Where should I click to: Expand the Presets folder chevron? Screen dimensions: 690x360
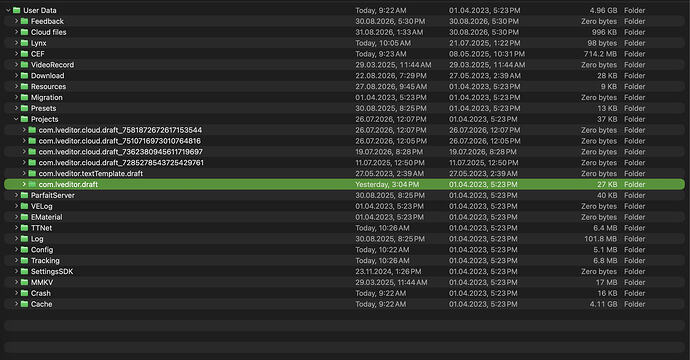click(16, 108)
